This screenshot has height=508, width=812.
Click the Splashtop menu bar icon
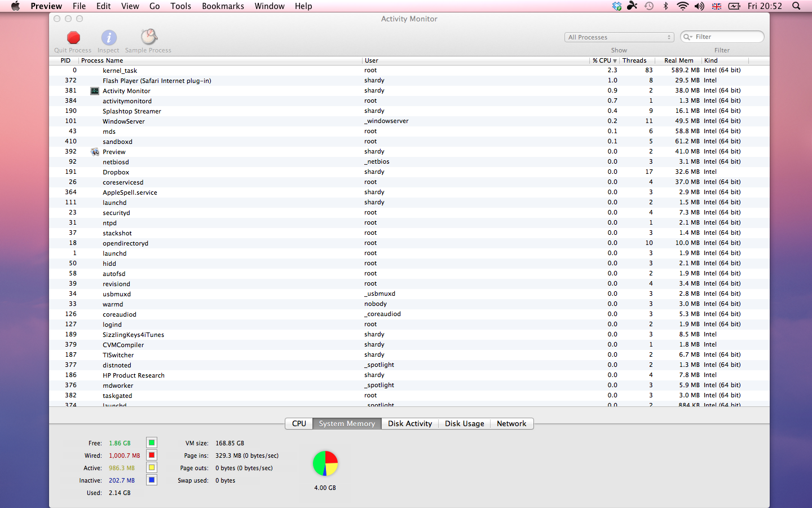click(x=633, y=6)
